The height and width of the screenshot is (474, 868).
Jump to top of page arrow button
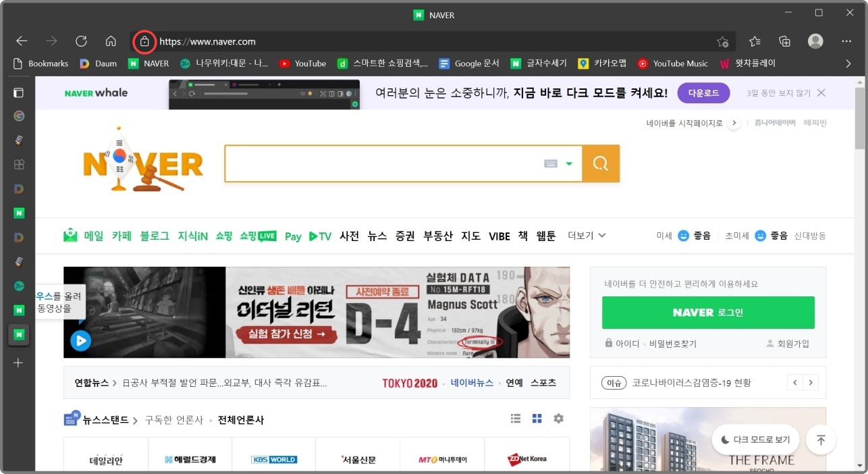coord(821,440)
